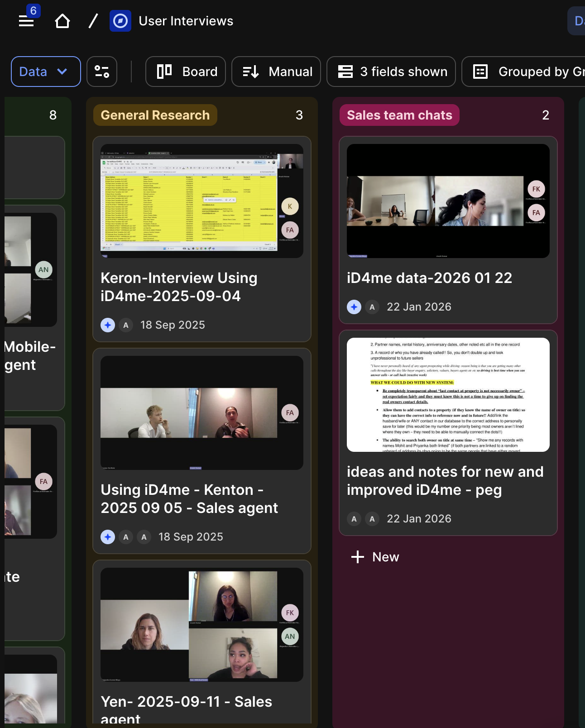Open iD4me data-2026 01 22 card title
Viewport: 585px width, 728px height.
tap(429, 278)
